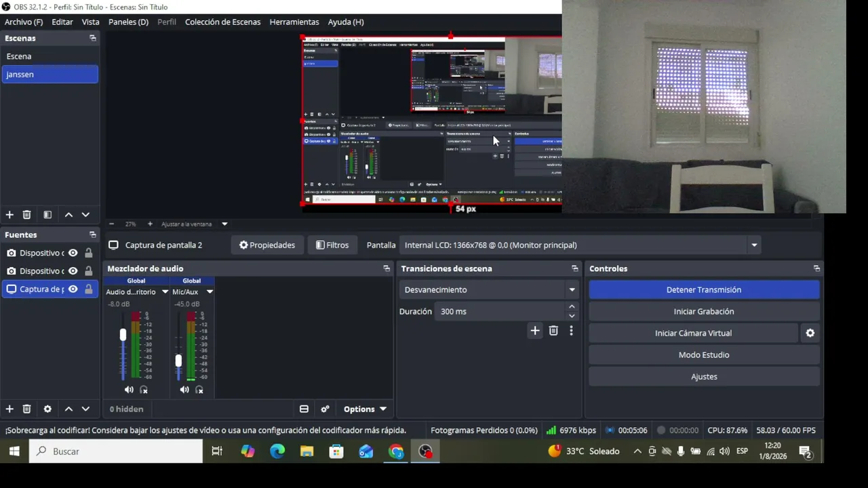The width and height of the screenshot is (868, 488).
Task: Add a scene transition with plus icon
Action: (x=535, y=330)
